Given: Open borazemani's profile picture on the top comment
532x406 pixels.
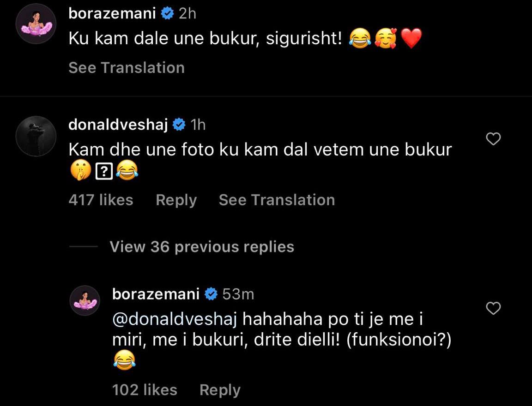Looking at the screenshot, I should [x=36, y=24].
